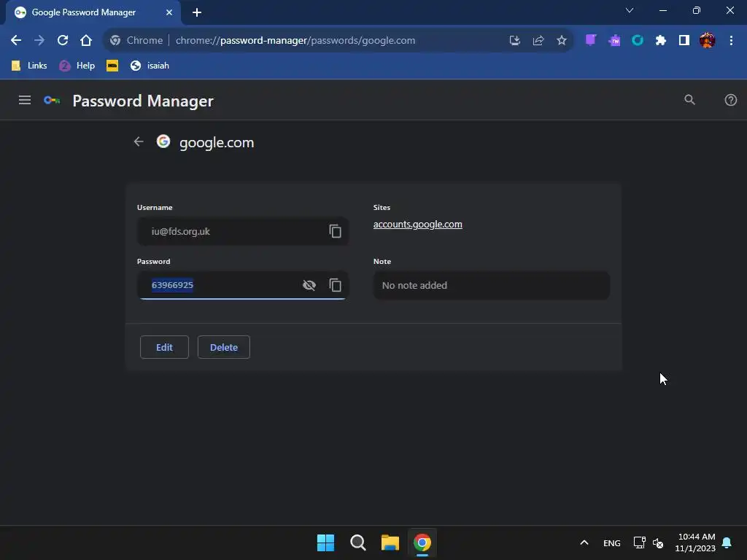
Task: Open the Windows Start menu
Action: click(x=326, y=542)
